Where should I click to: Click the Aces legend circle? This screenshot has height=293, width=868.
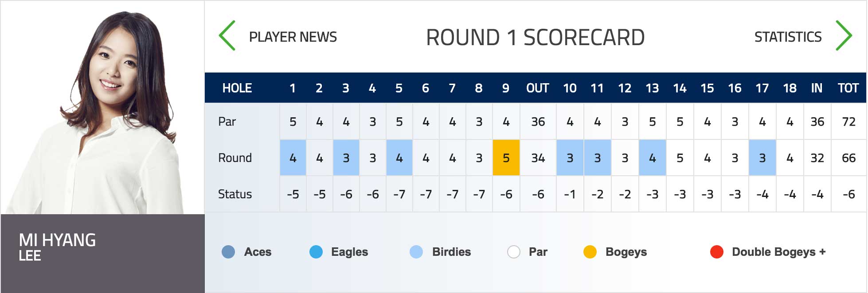tap(228, 252)
